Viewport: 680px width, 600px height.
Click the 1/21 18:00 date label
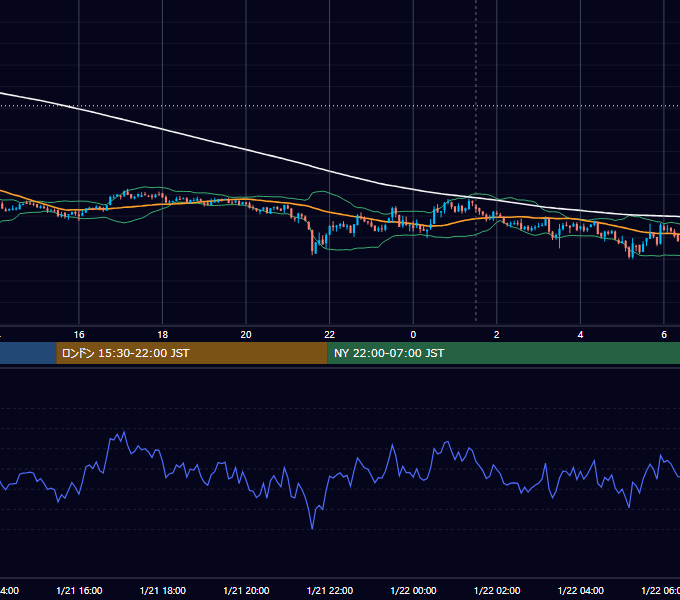tap(163, 590)
